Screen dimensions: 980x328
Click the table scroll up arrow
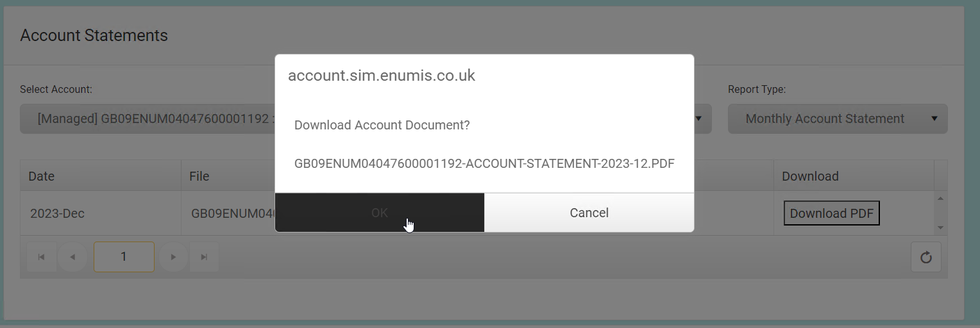click(x=940, y=199)
